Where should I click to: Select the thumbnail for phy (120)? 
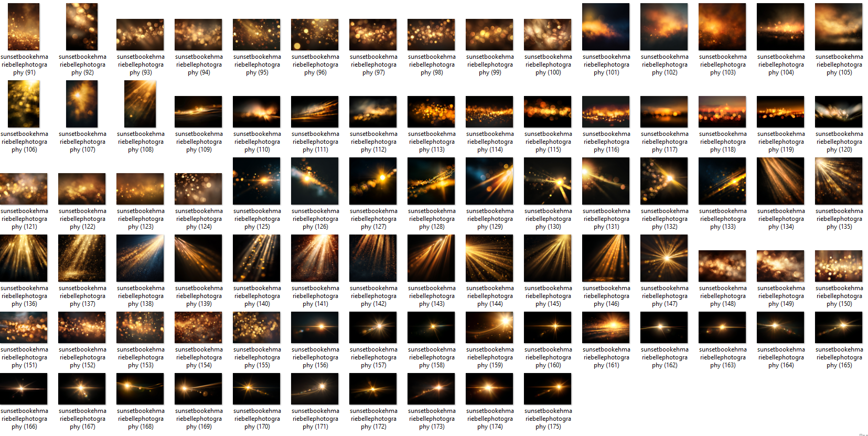839,112
